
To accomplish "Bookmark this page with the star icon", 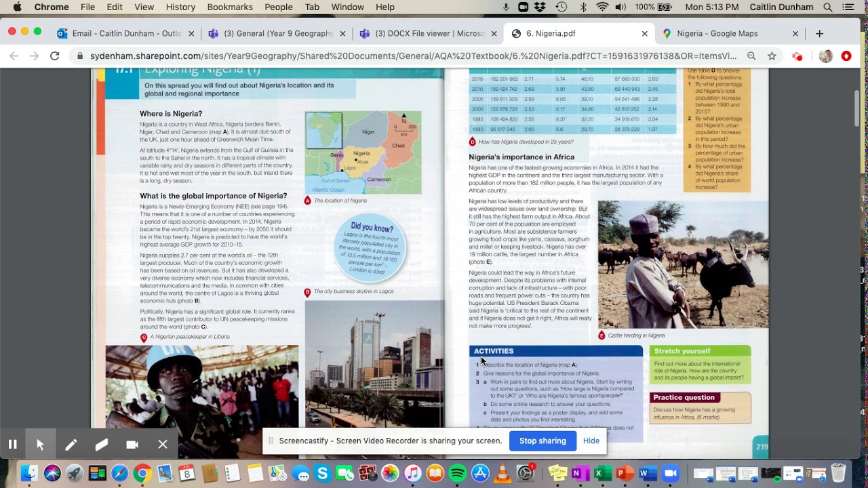I will tap(772, 56).
